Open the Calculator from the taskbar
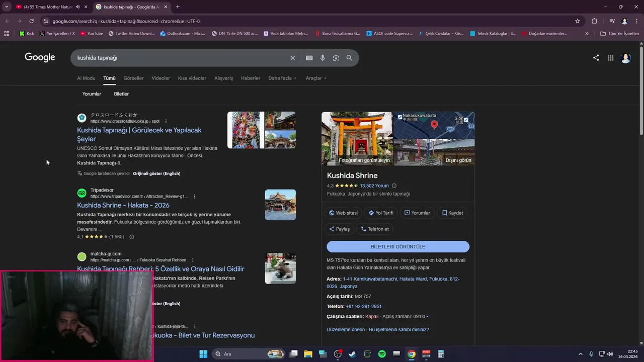The height and width of the screenshot is (362, 644). (441, 354)
